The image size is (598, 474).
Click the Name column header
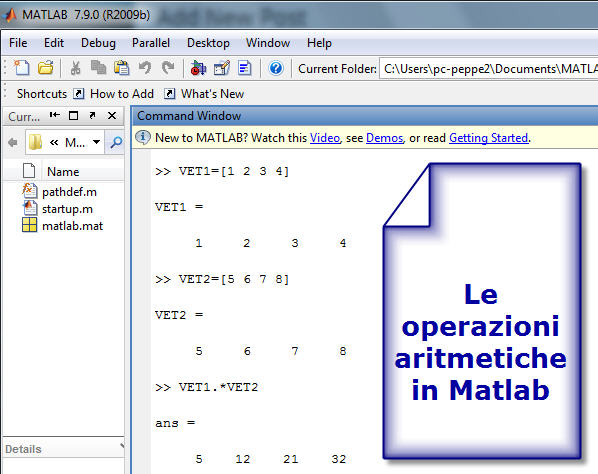pyautogui.click(x=63, y=172)
